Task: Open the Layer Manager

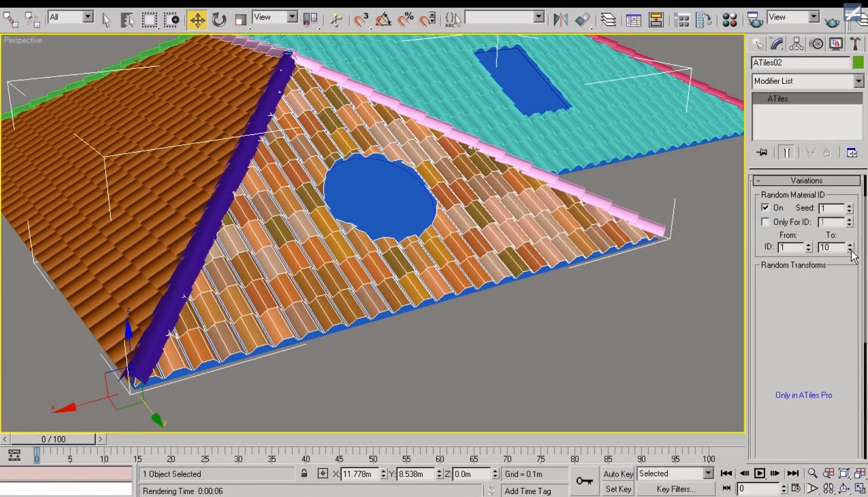Action: pos(609,20)
